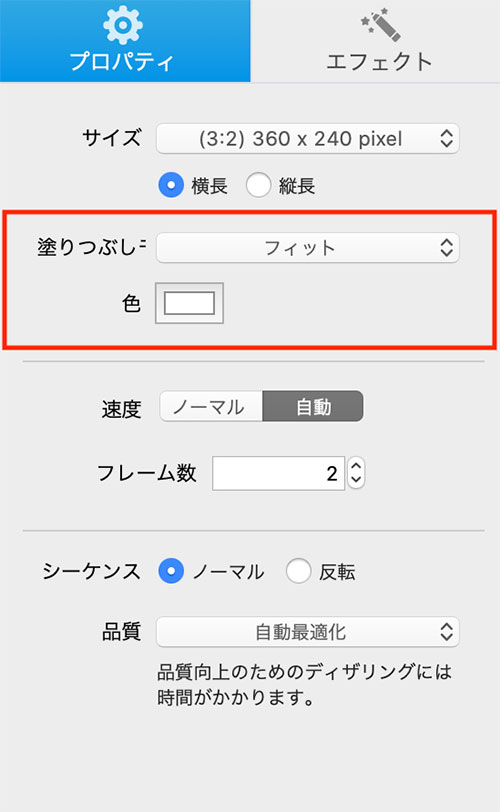Click the chevron arrows on サイズ dropdown

447,139
